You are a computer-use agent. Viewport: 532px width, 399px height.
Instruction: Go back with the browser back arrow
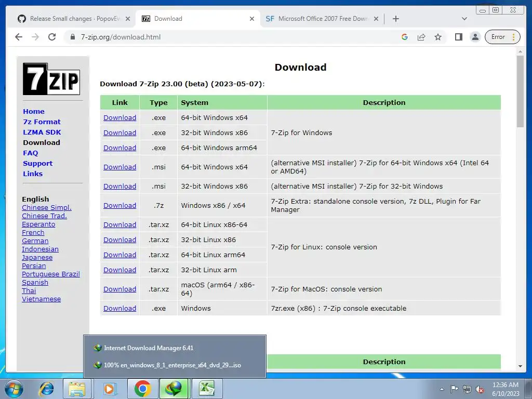point(19,37)
